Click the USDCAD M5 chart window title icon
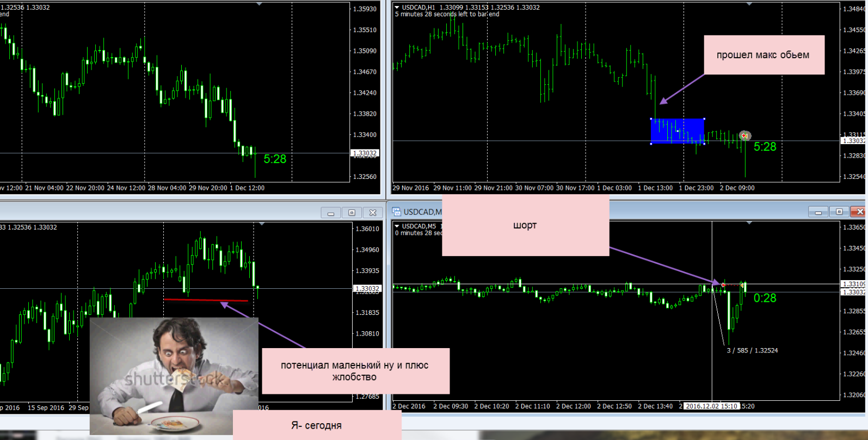Image resolution: width=868 pixels, height=440 pixels. [x=396, y=212]
